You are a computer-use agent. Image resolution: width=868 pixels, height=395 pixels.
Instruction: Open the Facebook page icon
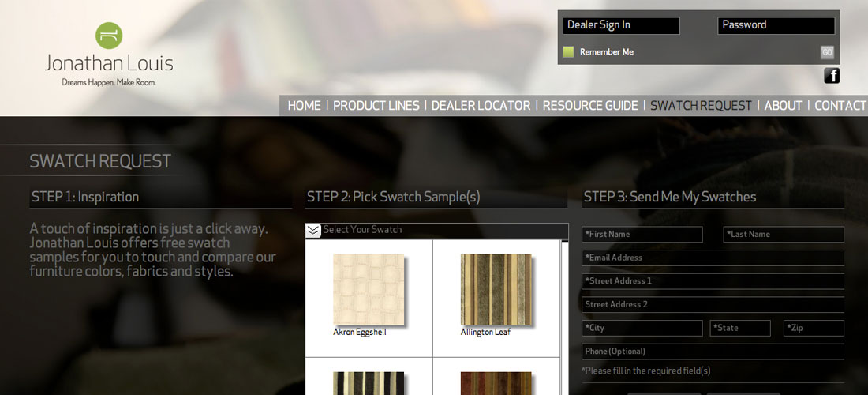(x=832, y=75)
